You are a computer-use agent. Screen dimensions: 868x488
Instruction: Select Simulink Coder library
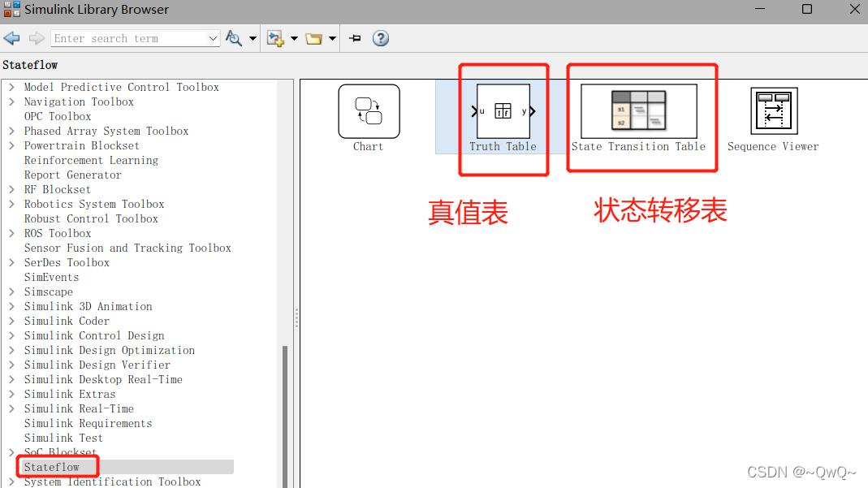click(x=67, y=321)
